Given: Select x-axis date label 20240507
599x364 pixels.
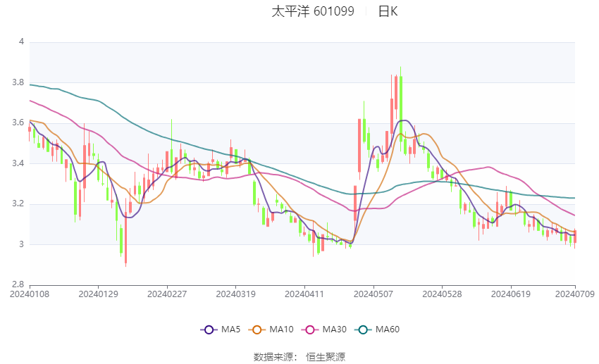Looking at the screenshot, I should coord(373,294).
